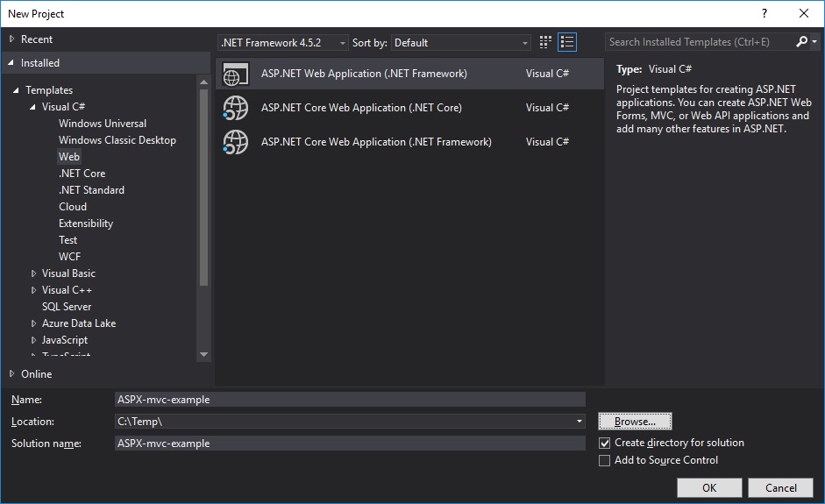Open the dialog Help question mark
825x504 pixels.
pos(765,13)
